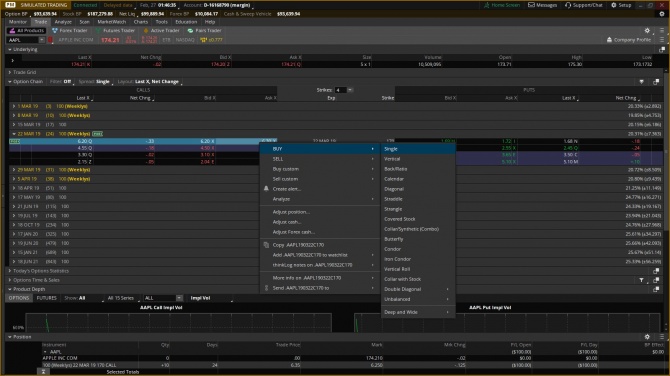Viewport: 670px width, 376px height.
Task: Expand the 29 MAR 19 weekly expiration
Action: click(14, 170)
